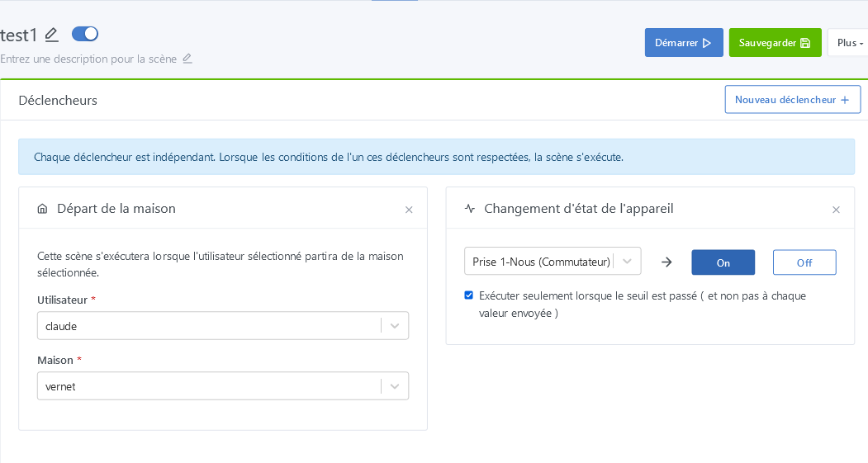Image resolution: width=868 pixels, height=463 pixels.
Task: Add a trigger via Nouveau déclencheur
Action: point(792,100)
